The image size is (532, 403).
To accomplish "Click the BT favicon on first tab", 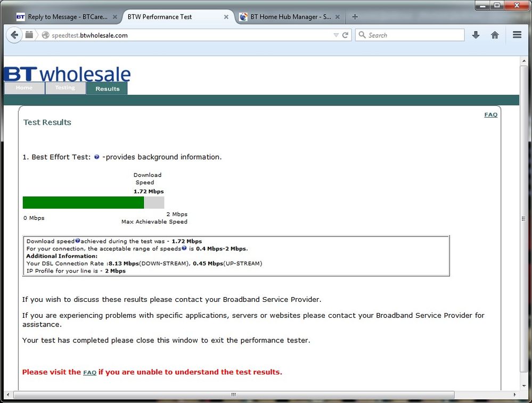I will pos(21,17).
